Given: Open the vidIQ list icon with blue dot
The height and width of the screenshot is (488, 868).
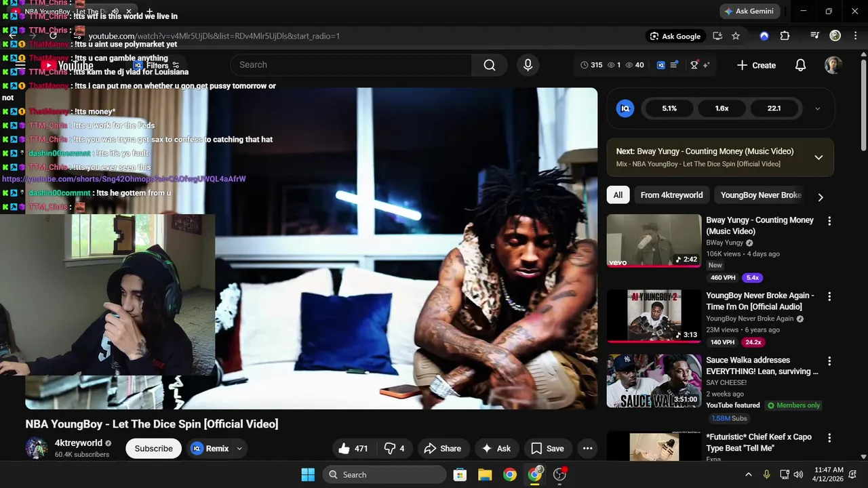Looking at the screenshot, I should (674, 65).
